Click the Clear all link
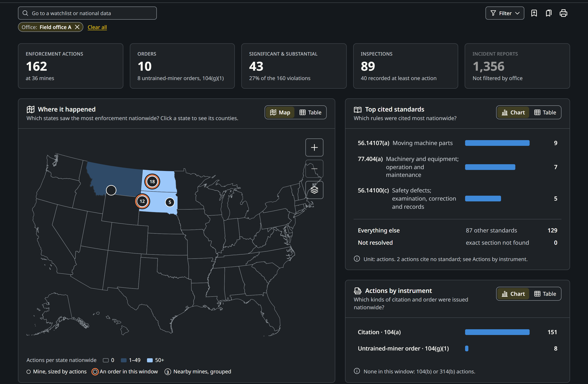The height and width of the screenshot is (384, 588). tap(97, 27)
